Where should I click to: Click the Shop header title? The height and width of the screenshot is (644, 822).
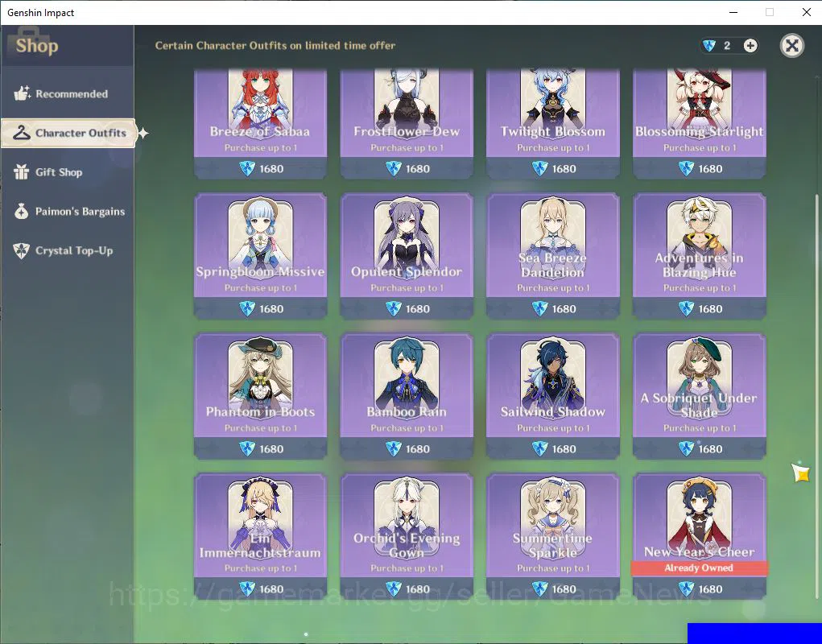[x=37, y=46]
